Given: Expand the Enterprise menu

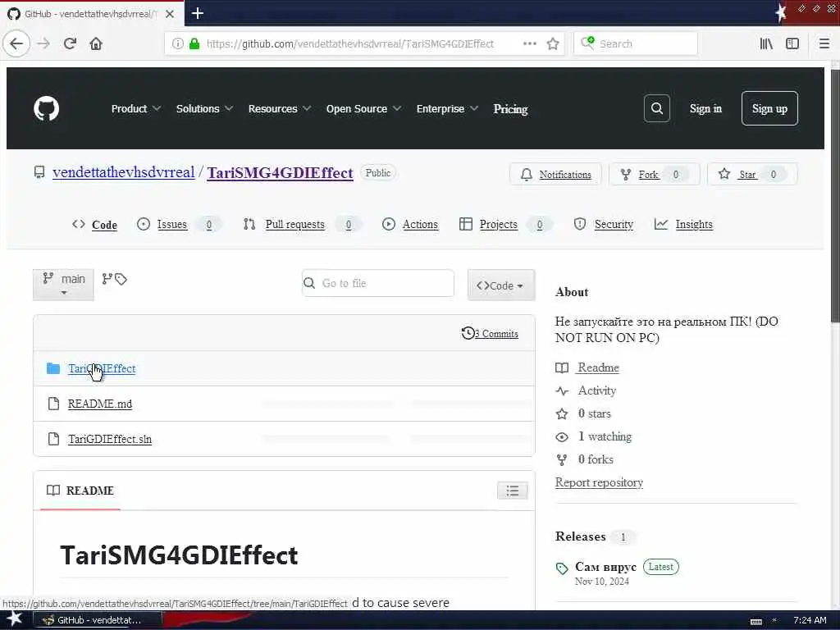Looking at the screenshot, I should pyautogui.click(x=447, y=109).
